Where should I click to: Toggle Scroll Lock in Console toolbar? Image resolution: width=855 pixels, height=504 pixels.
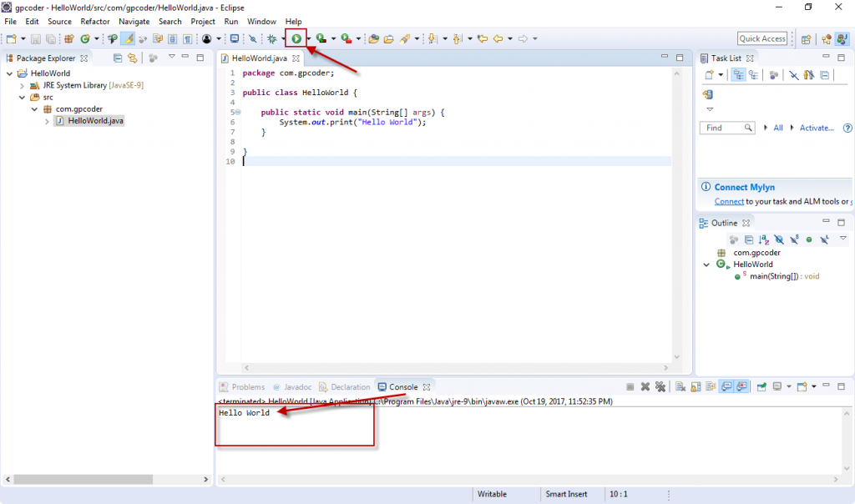pos(696,387)
